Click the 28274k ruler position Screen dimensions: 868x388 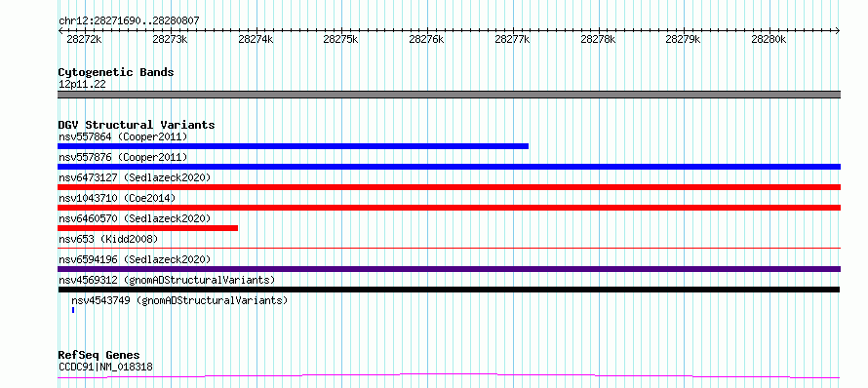click(256, 39)
